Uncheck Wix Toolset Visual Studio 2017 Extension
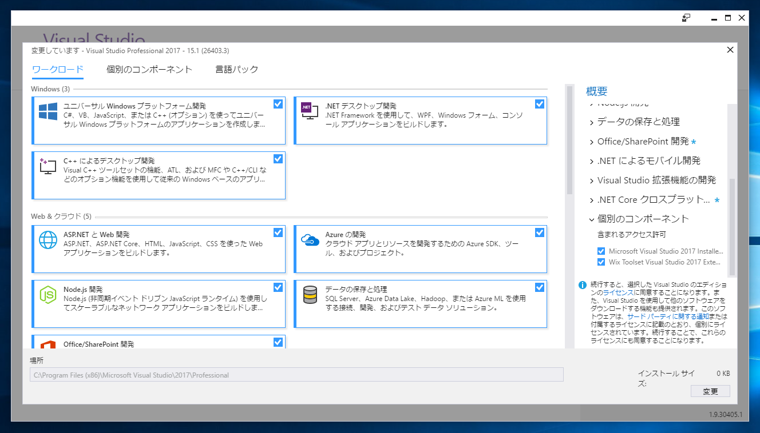 [x=601, y=262]
